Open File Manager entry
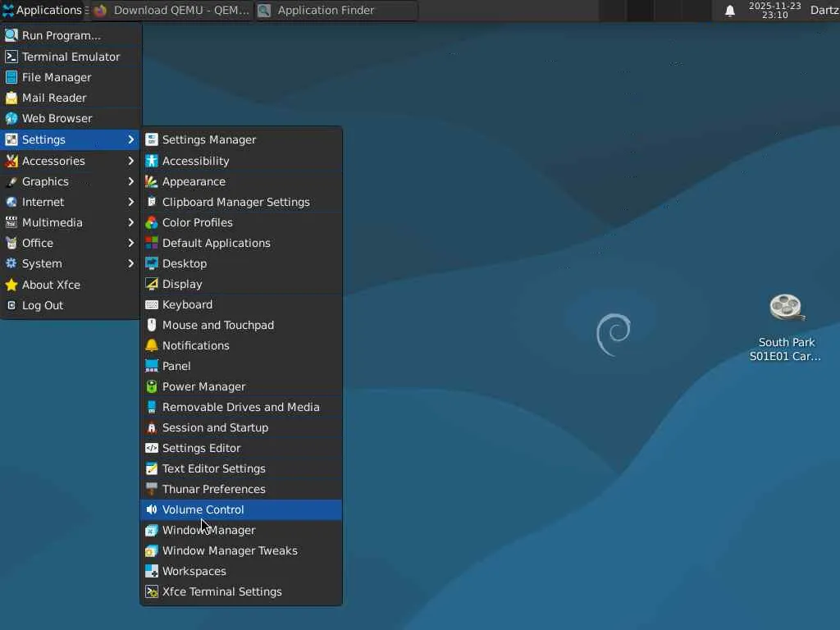This screenshot has width=840, height=630. [x=71, y=78]
